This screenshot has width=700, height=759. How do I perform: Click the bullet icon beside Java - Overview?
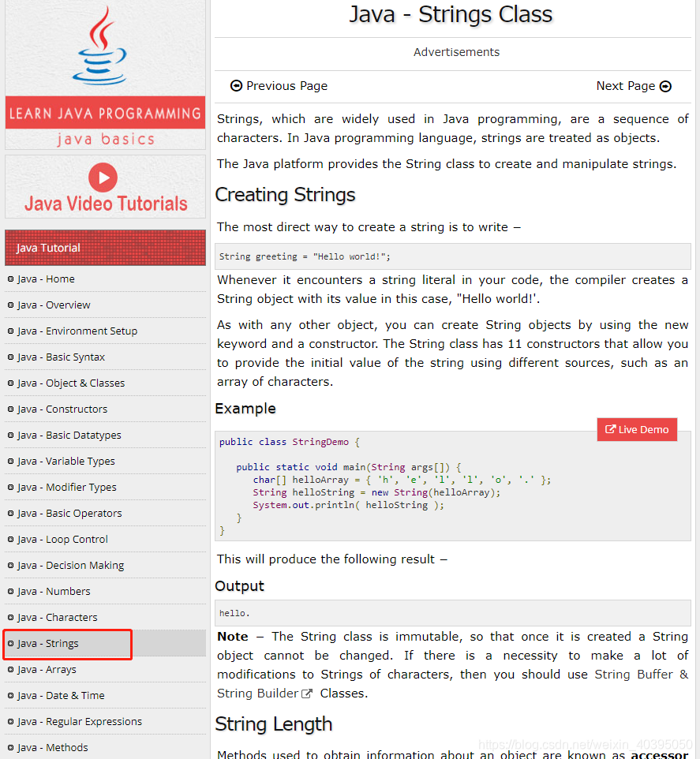(x=10, y=305)
